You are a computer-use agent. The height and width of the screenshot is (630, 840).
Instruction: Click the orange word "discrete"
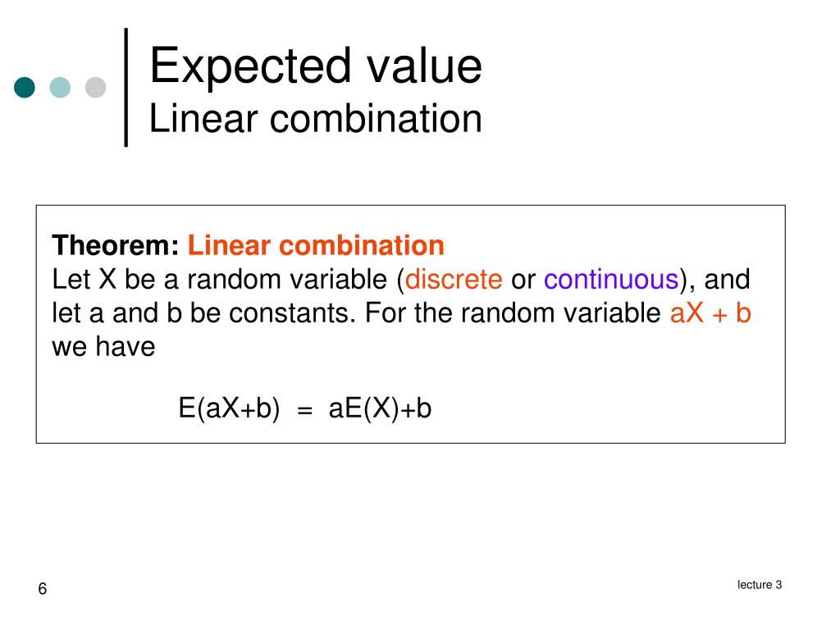[x=454, y=280]
